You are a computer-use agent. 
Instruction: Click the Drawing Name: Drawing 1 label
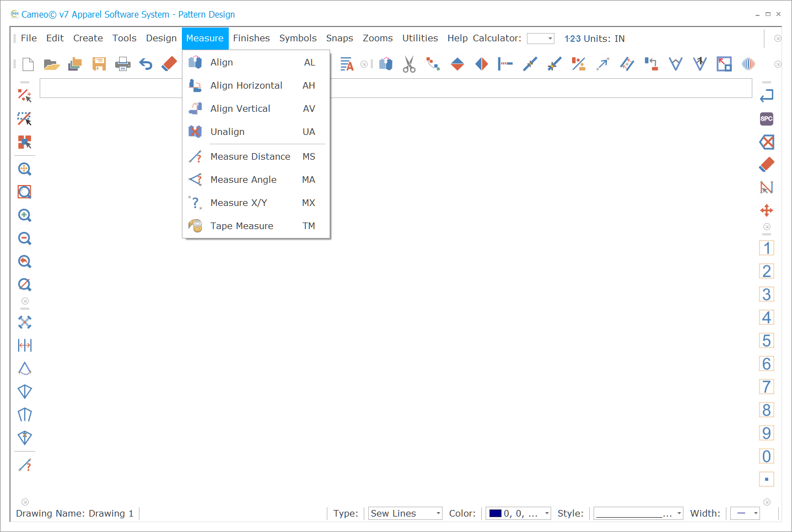(75, 513)
